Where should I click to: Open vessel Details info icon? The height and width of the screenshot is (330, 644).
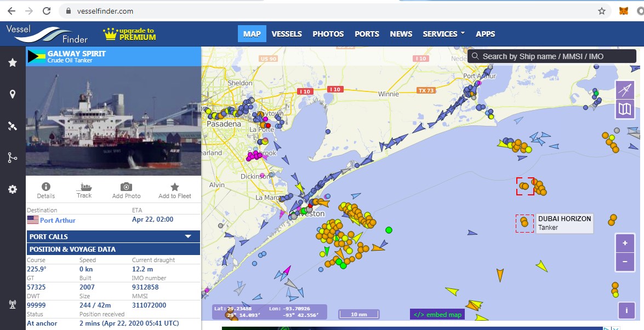(46, 190)
